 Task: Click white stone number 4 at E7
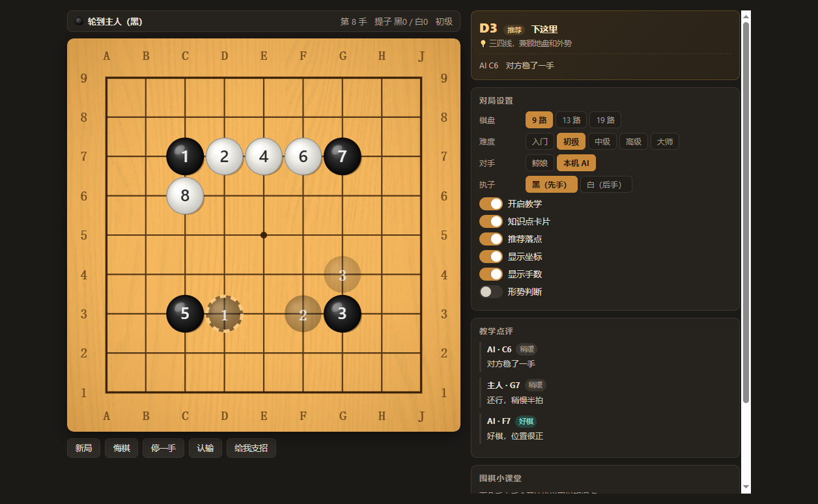click(264, 156)
